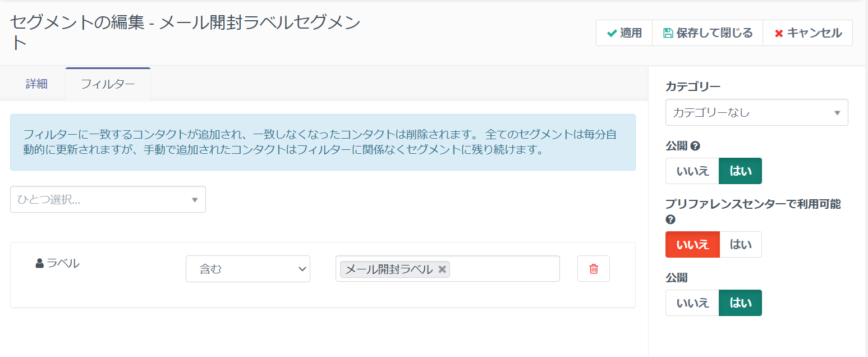Switch the lower 公開 toggle to いいえ
This screenshot has height=357, width=868.
pos(692,303)
